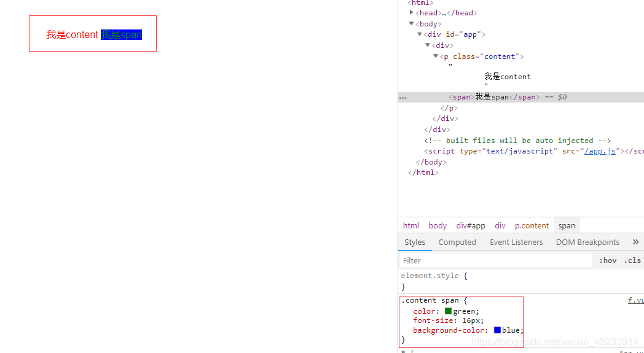Screen dimensions: 644x353
Task: Open the blue background-color swatch picker
Action: pyautogui.click(x=497, y=330)
